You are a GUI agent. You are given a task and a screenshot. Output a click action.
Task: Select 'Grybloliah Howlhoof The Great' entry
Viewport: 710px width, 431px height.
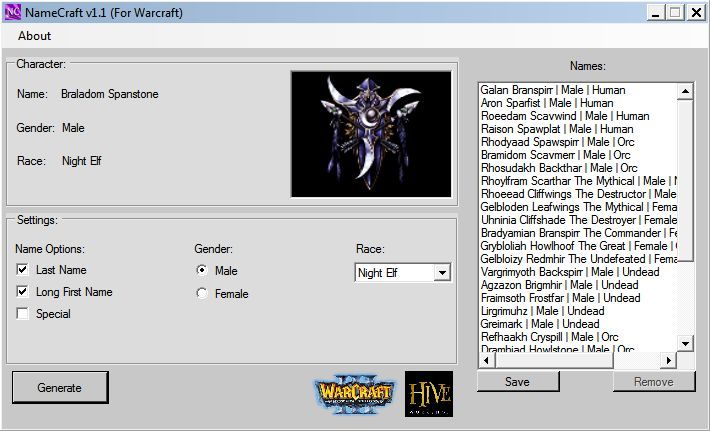pos(579,246)
